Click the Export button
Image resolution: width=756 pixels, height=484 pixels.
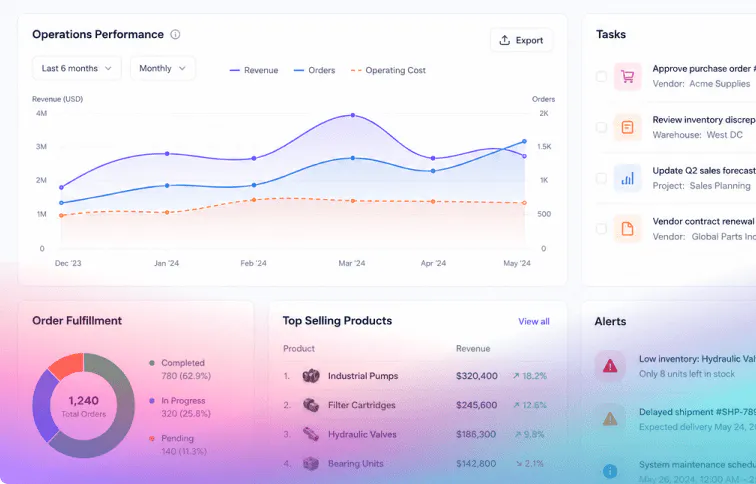pyautogui.click(x=522, y=40)
